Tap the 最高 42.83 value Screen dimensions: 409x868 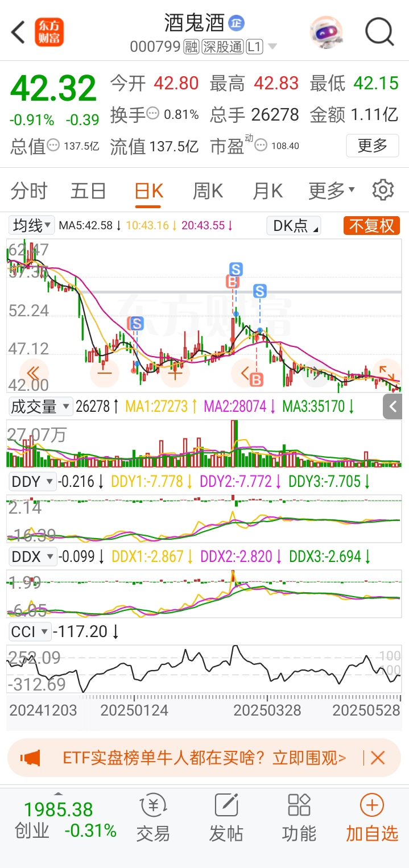click(x=276, y=84)
